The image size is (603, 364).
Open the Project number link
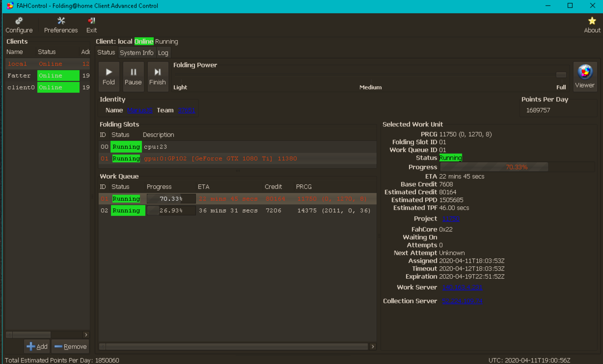[450, 219]
